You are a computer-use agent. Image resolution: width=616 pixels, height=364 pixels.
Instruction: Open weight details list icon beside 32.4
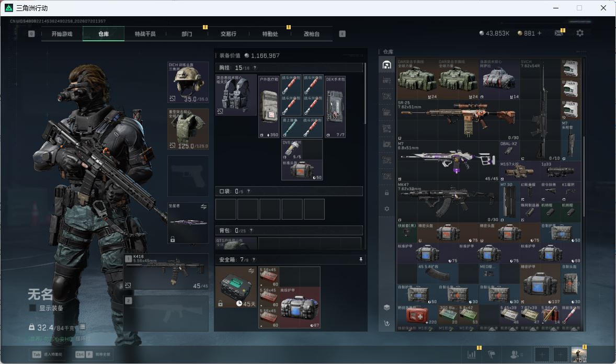click(x=83, y=327)
